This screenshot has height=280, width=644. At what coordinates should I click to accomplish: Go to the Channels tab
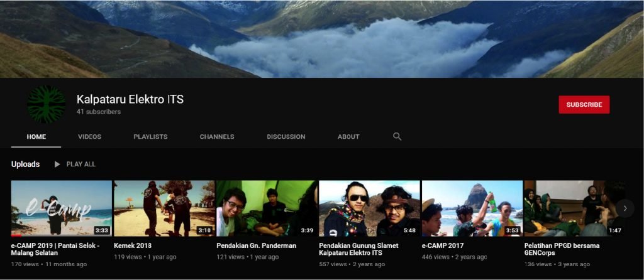click(217, 137)
